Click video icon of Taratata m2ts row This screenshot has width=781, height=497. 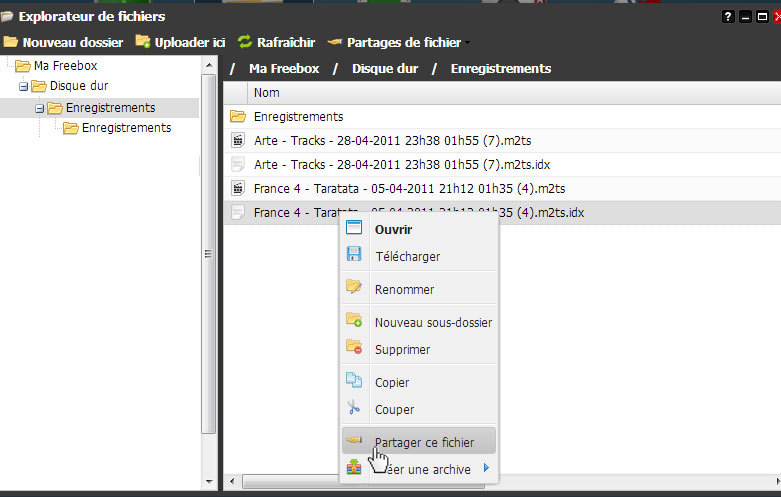point(238,188)
